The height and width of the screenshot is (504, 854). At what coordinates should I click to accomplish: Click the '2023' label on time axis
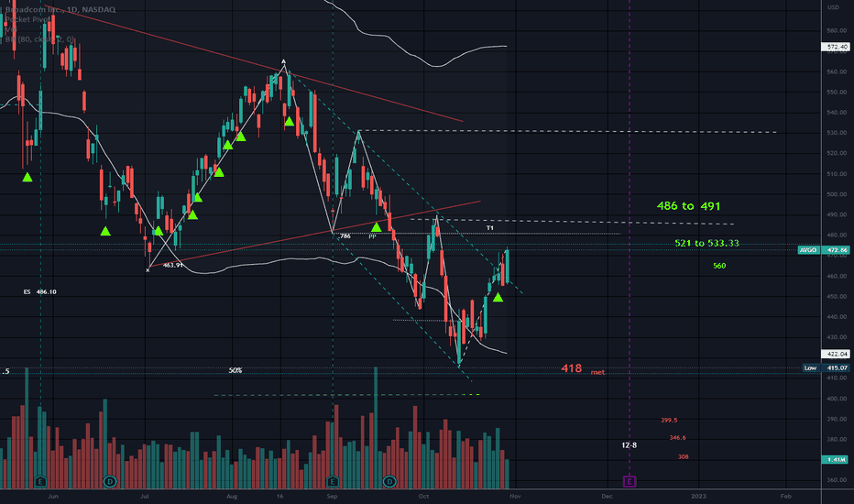(698, 497)
